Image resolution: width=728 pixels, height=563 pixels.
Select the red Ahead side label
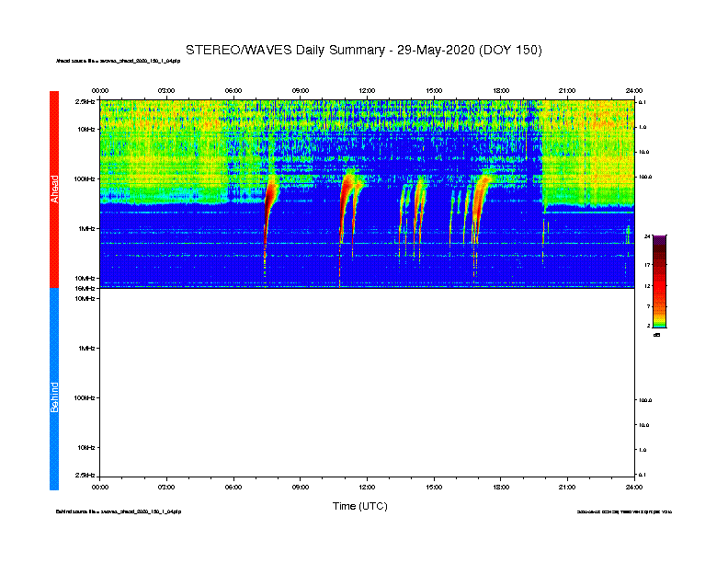click(54, 190)
